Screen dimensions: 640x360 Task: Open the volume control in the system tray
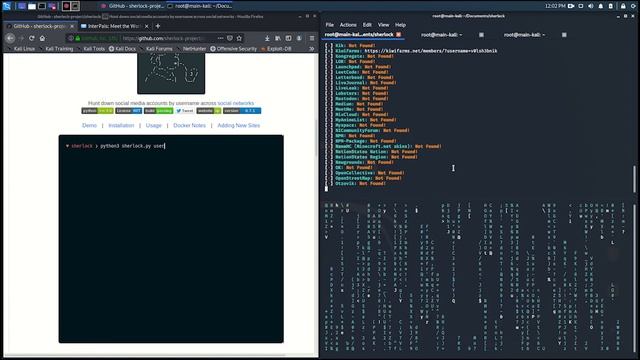pos(591,6)
